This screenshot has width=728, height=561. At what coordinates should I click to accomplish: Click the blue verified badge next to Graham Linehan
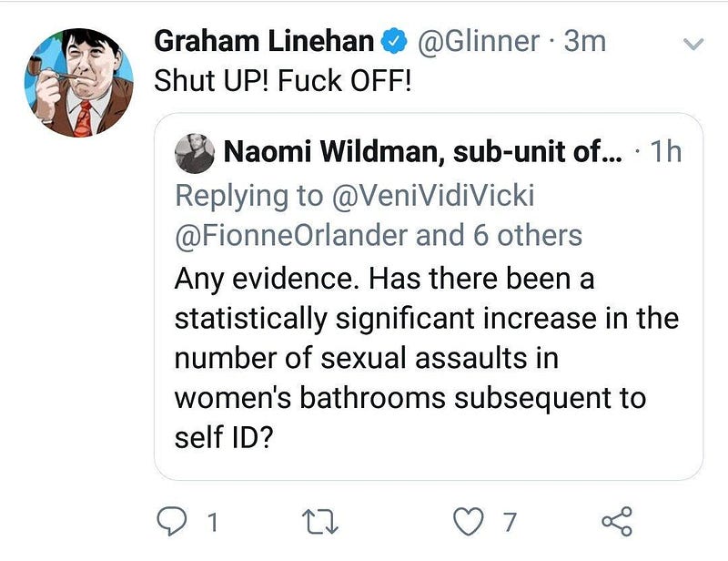click(396, 39)
